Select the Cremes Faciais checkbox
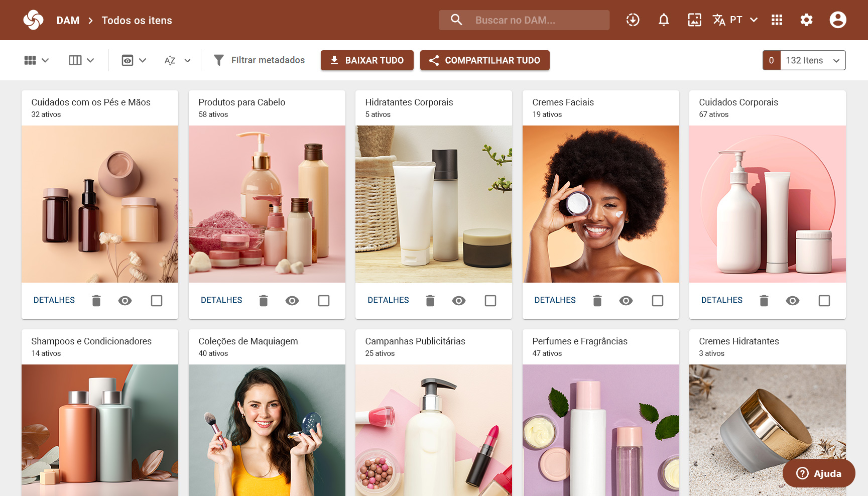The image size is (868, 496). (658, 301)
